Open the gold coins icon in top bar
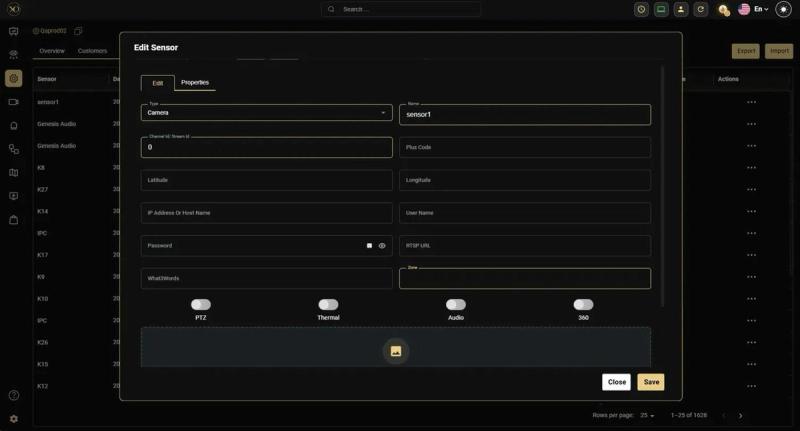 (723, 10)
